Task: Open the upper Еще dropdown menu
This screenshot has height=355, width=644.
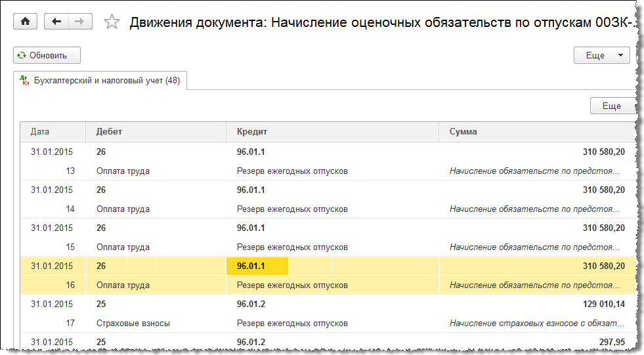Action: click(602, 55)
